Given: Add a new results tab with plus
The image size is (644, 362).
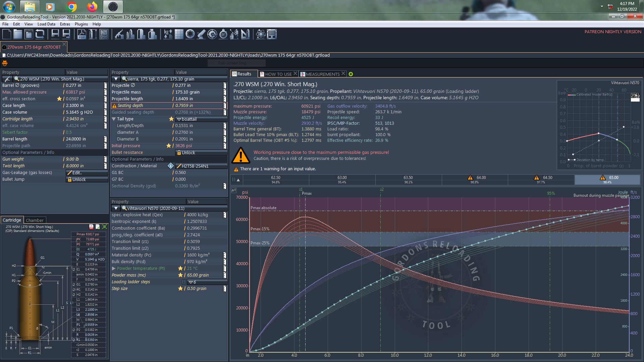Looking at the screenshot, I should pos(351,74).
